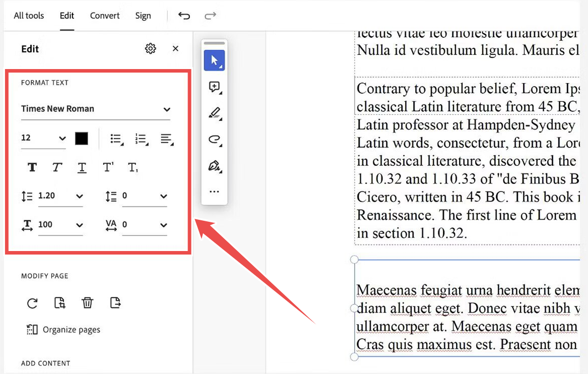588x374 pixels.
Task: Open the line spacing 1.20 dropdown
Action: pos(60,196)
